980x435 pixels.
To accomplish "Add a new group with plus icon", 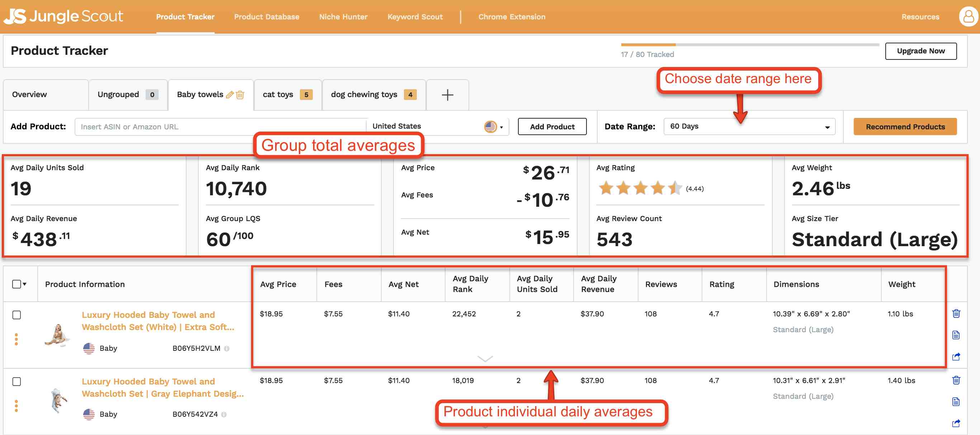I will 447,95.
